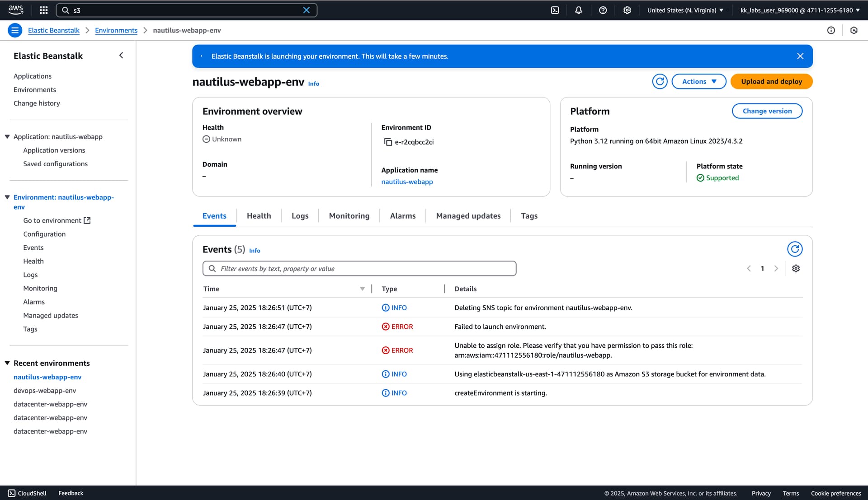This screenshot has height=500, width=868.
Task: Open Applications in the sidebar
Action: click(x=33, y=76)
